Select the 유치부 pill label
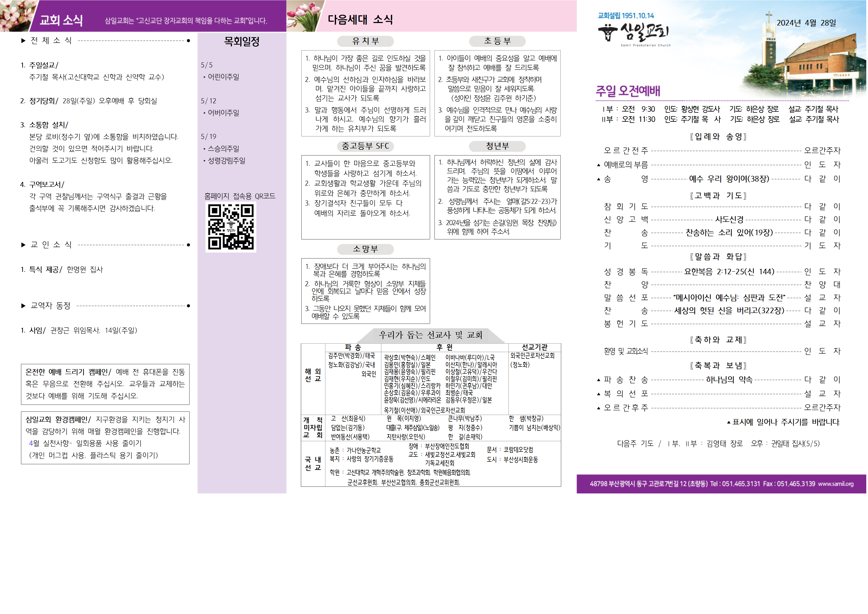 pos(365,41)
